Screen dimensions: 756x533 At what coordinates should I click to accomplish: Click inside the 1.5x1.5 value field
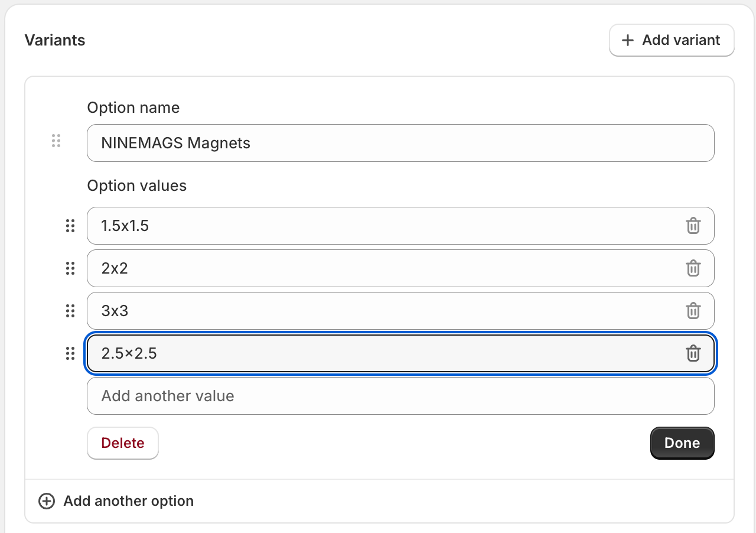pyautogui.click(x=384, y=226)
